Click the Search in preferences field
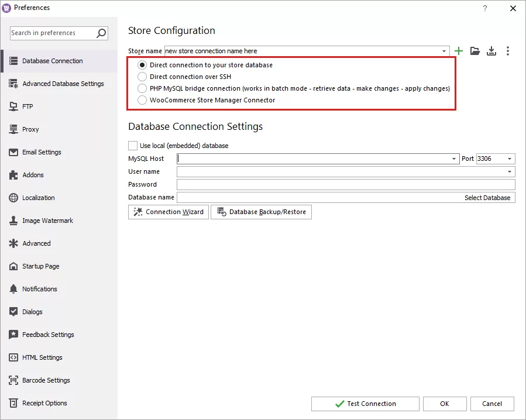Screen dimensions: 526x420 pos(53,33)
